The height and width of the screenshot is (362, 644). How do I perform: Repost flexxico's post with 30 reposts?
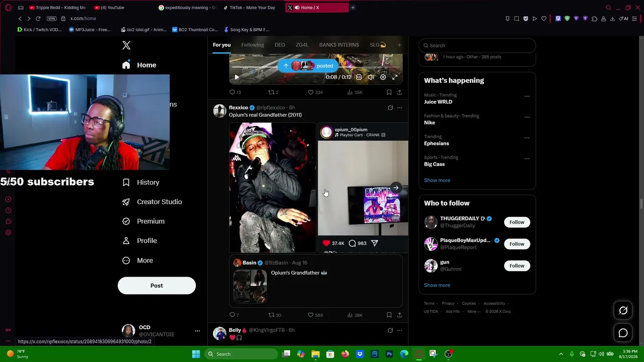pyautogui.click(x=275, y=315)
